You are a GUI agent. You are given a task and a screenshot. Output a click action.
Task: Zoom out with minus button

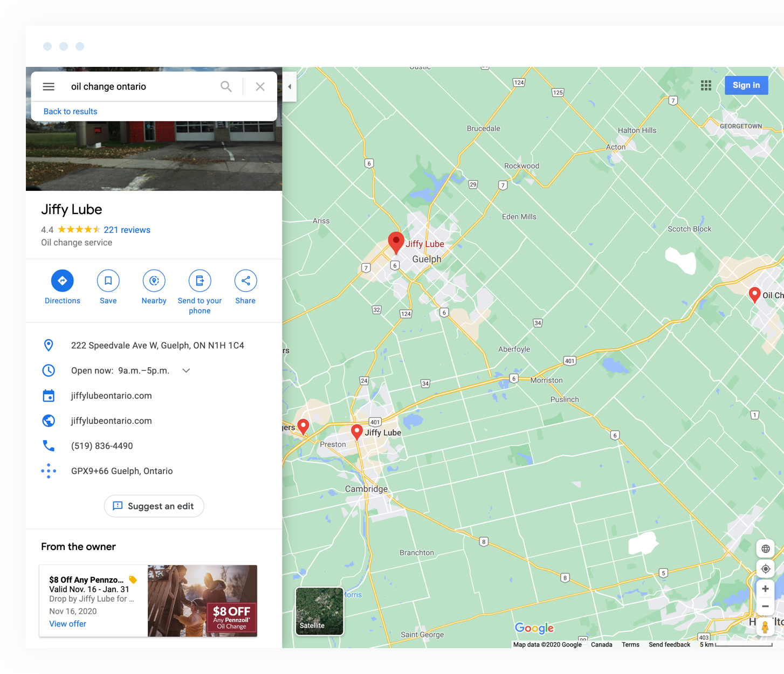coord(765,607)
